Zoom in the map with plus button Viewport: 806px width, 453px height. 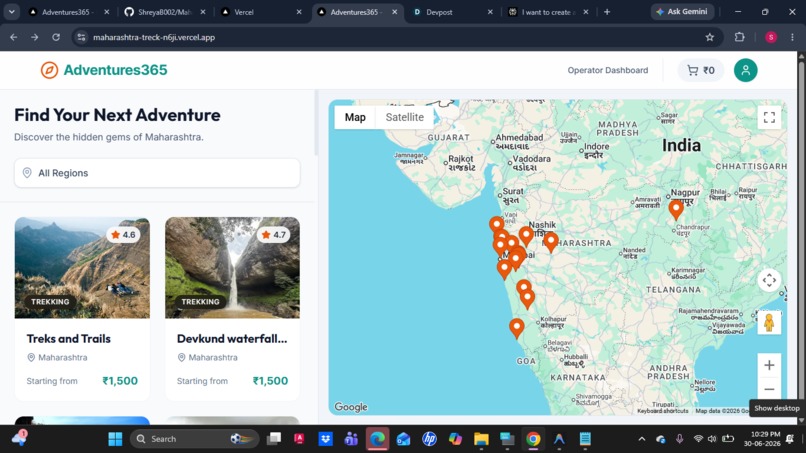(x=769, y=365)
